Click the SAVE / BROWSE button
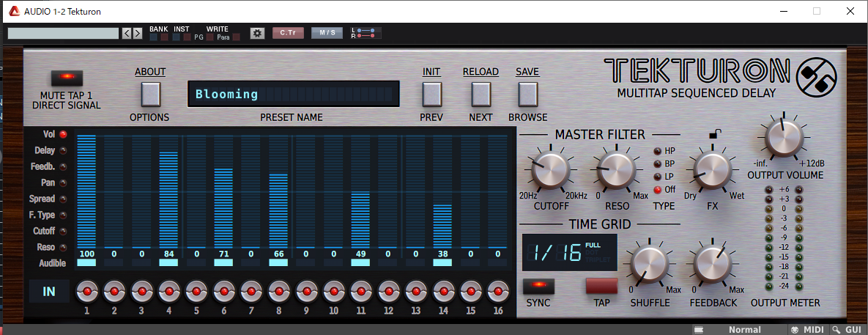The height and width of the screenshot is (335, 868). click(527, 94)
